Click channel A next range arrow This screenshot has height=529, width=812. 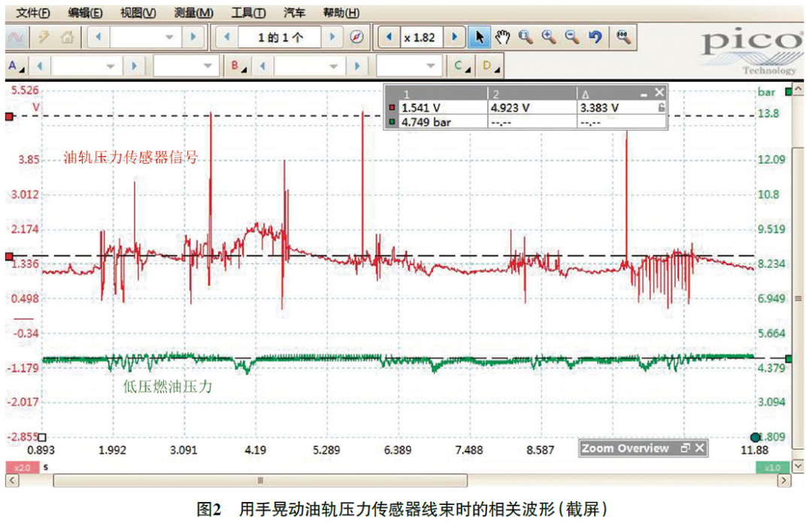coord(134,66)
